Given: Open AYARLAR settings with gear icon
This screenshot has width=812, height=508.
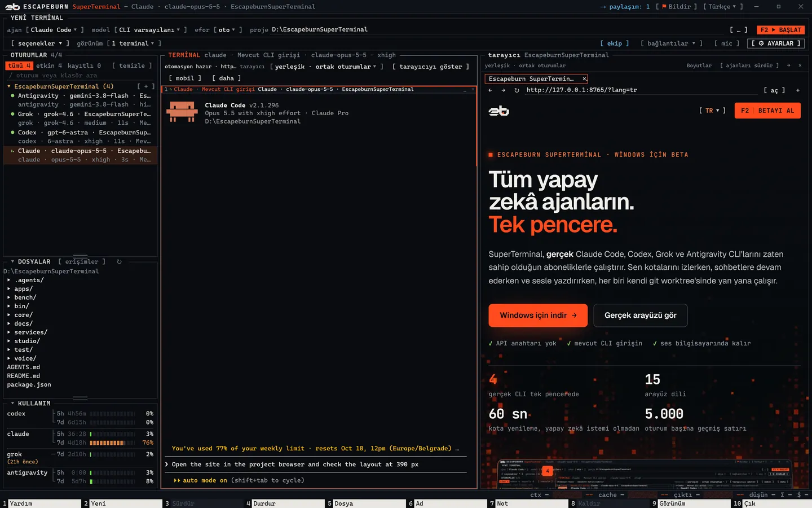Looking at the screenshot, I should 775,43.
